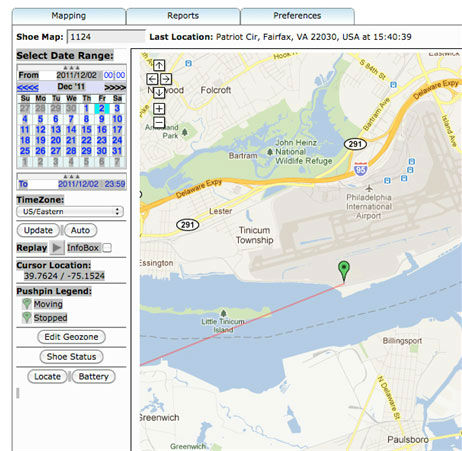Image resolution: width=462 pixels, height=451 pixels.
Task: Click the Last Location address text
Action: (x=314, y=37)
